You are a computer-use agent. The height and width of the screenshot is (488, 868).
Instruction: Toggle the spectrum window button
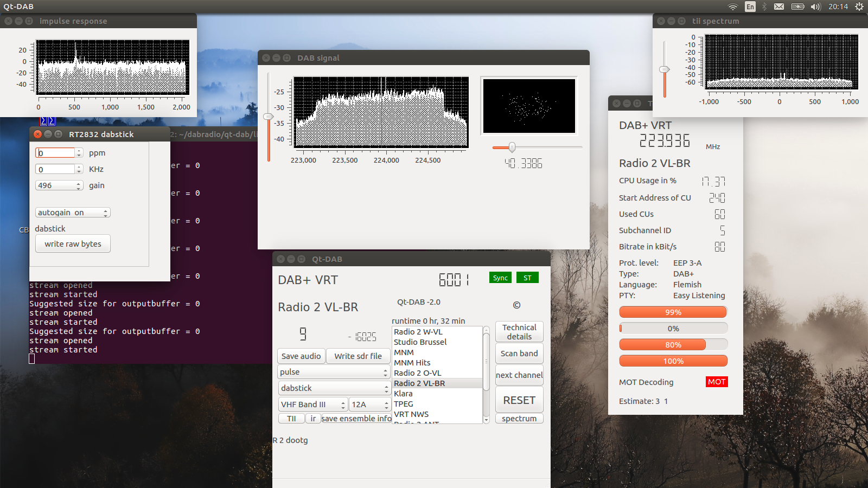pyautogui.click(x=519, y=419)
